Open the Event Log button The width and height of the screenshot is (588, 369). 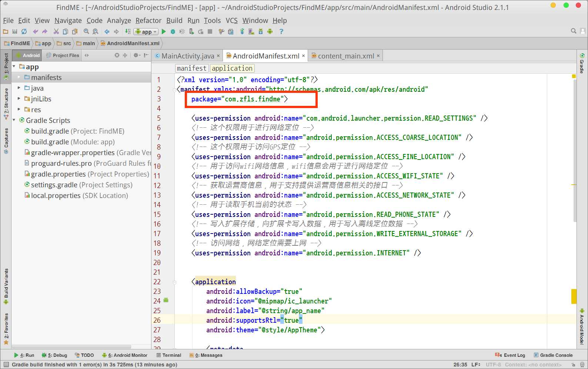pos(511,355)
